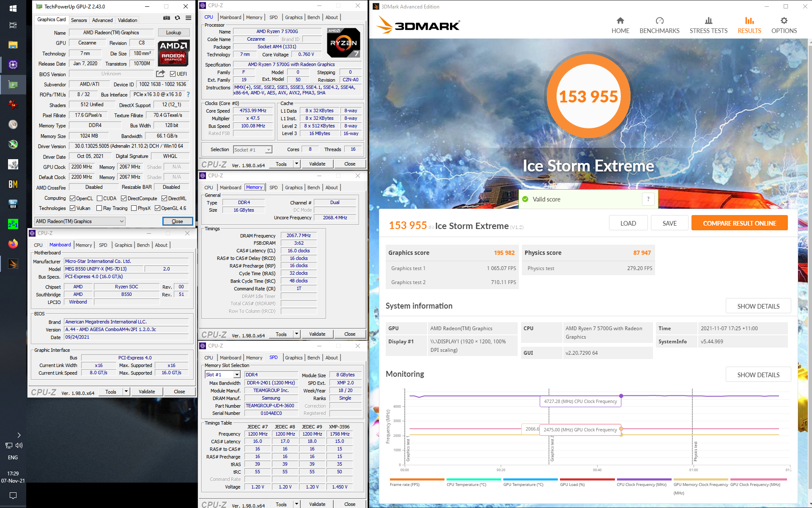Switch to the Sensors tab in GPU-Z

(x=79, y=20)
